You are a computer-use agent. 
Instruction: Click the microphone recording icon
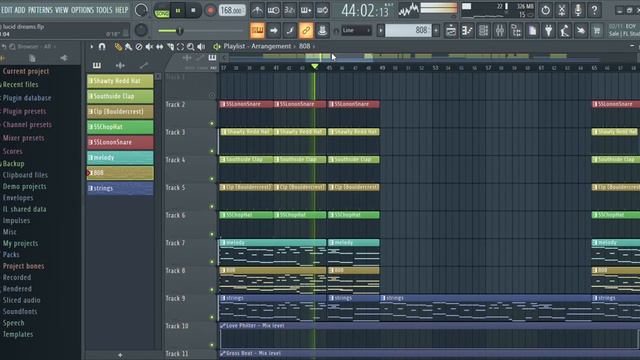[578, 10]
